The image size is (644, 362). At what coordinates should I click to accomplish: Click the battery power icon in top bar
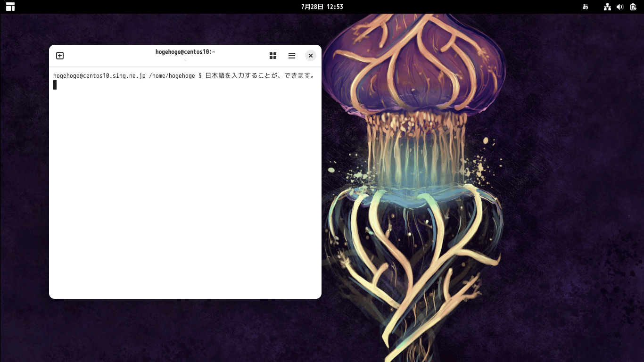[x=633, y=7]
